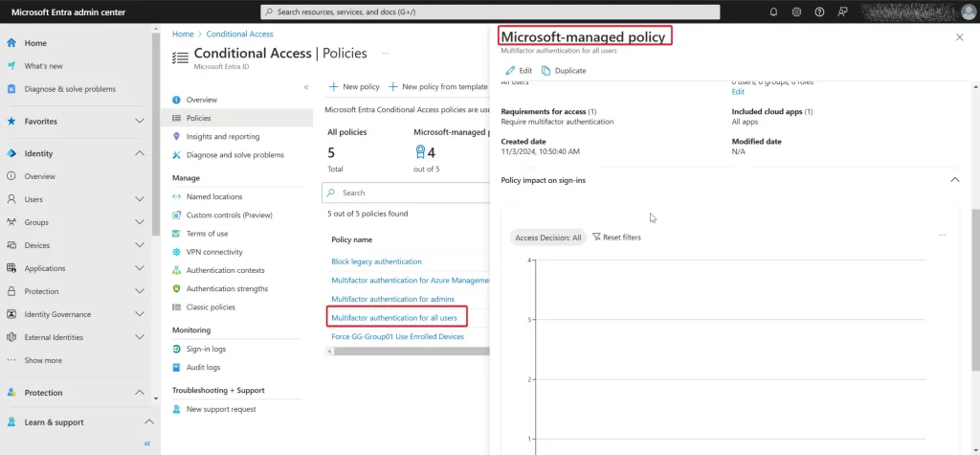Expand the Groups menu
980x455 pixels.
pos(140,222)
